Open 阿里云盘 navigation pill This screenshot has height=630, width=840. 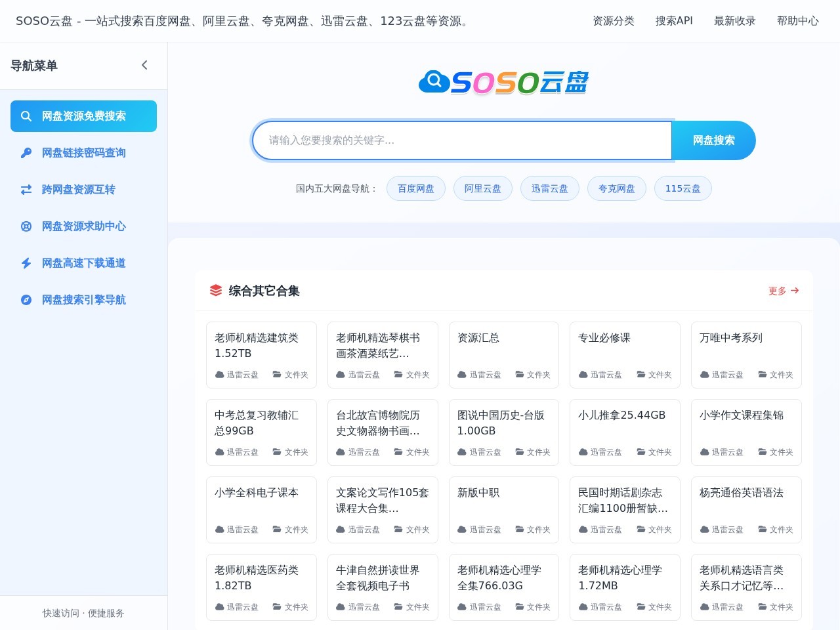pos(483,188)
